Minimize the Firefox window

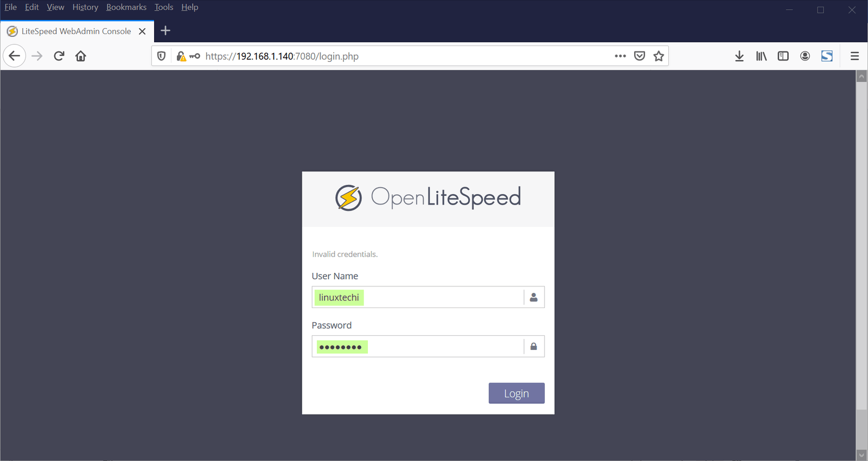coord(789,10)
